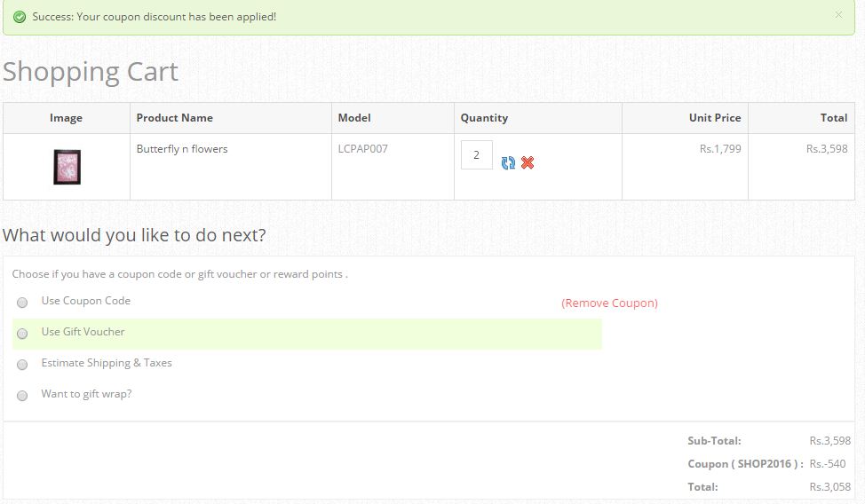Click the refresh quantity update icon

point(508,163)
